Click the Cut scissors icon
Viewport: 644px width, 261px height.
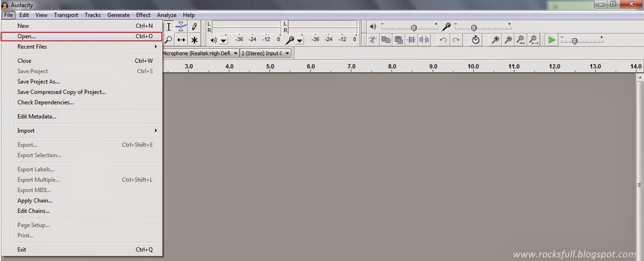click(x=373, y=40)
